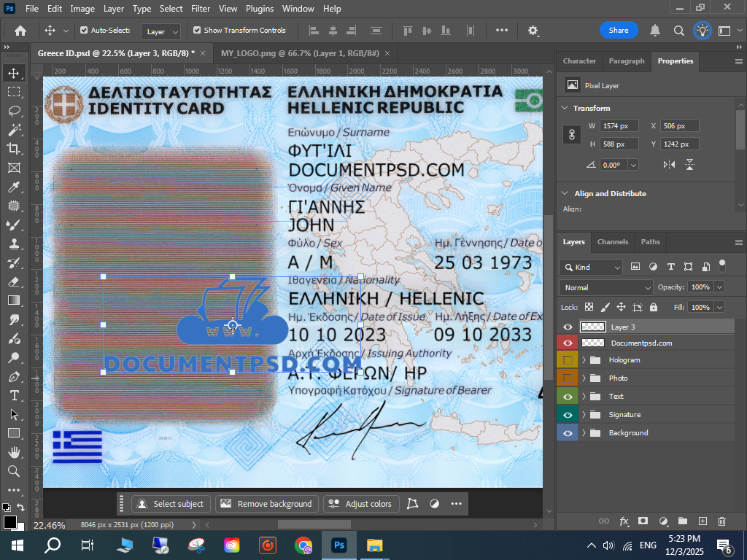Select the Crop tool

click(14, 149)
